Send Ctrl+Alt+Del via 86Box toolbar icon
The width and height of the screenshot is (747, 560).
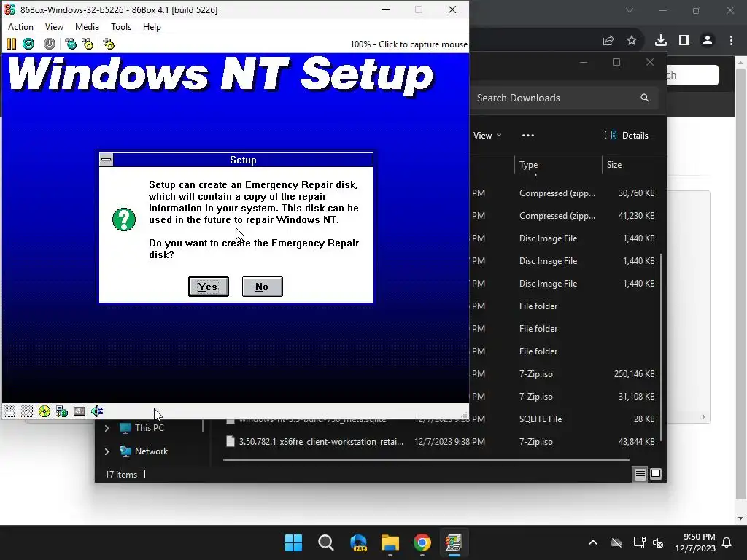pos(71,44)
